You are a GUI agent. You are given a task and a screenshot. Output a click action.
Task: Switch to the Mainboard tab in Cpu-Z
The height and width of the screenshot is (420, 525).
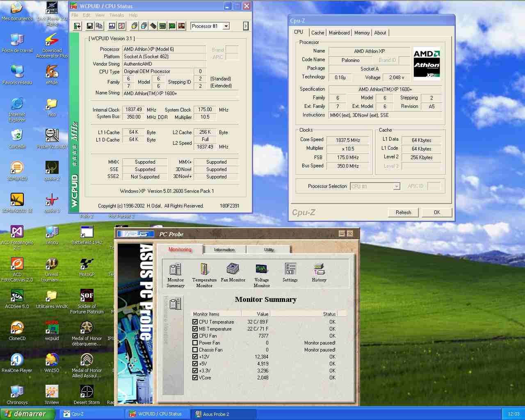[x=339, y=33]
